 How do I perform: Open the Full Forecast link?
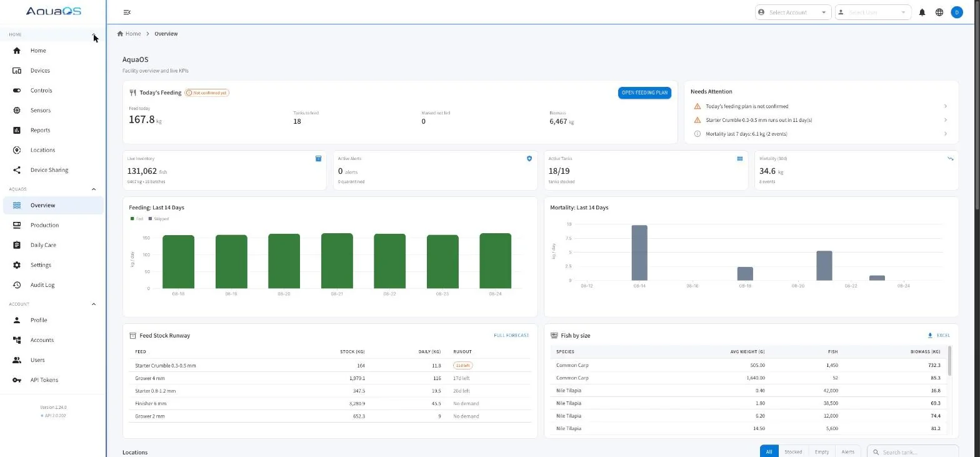pos(511,336)
